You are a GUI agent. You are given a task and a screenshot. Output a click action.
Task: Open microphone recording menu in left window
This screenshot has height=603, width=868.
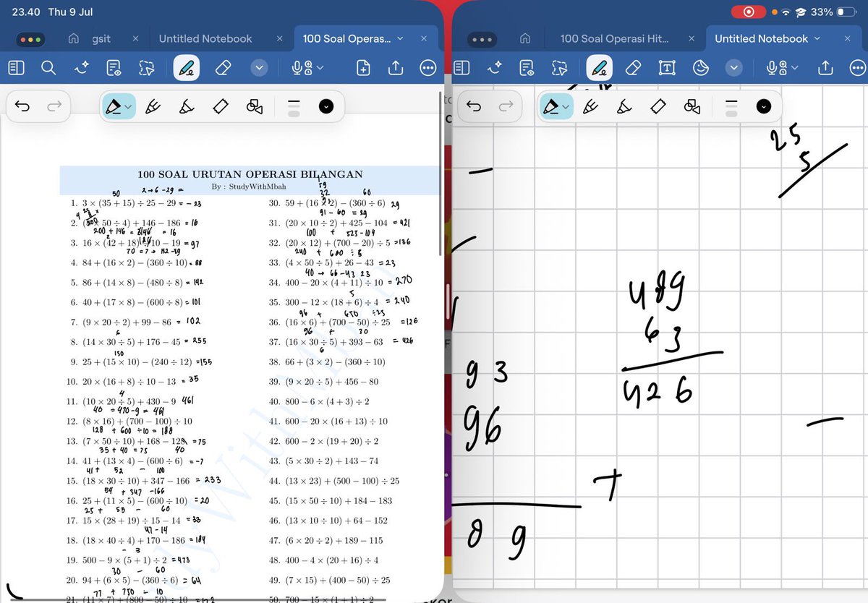307,68
